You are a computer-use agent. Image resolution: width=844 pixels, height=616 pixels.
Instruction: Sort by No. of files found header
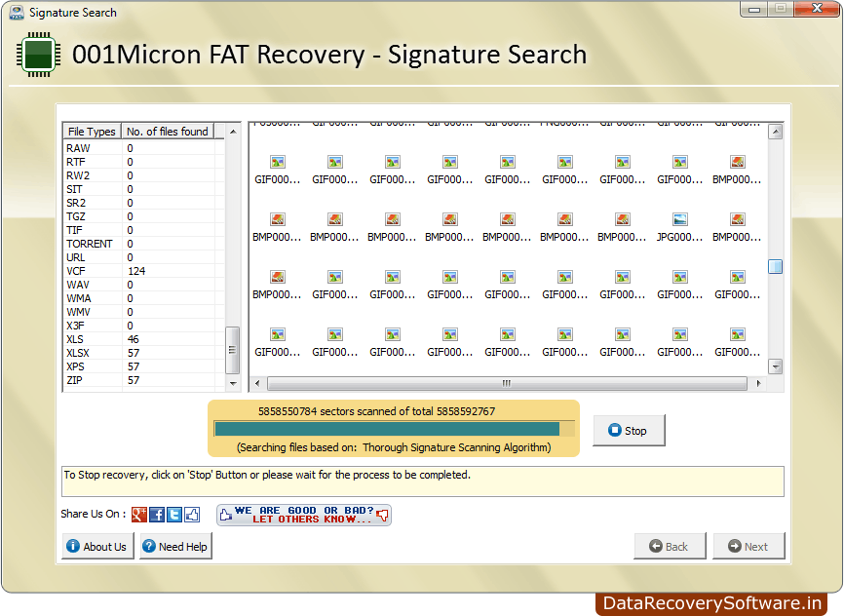tap(168, 132)
